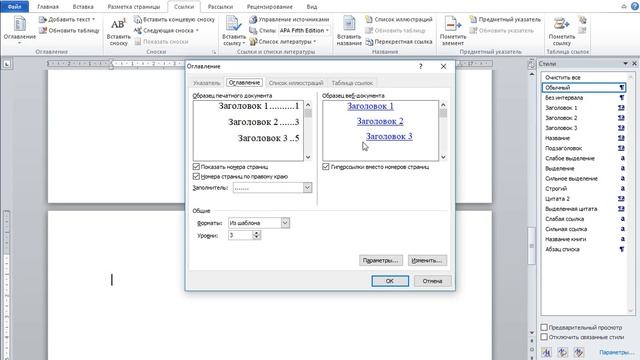Toggle Показать номера страниц checkbox
The height and width of the screenshot is (360, 640).
coord(196,167)
